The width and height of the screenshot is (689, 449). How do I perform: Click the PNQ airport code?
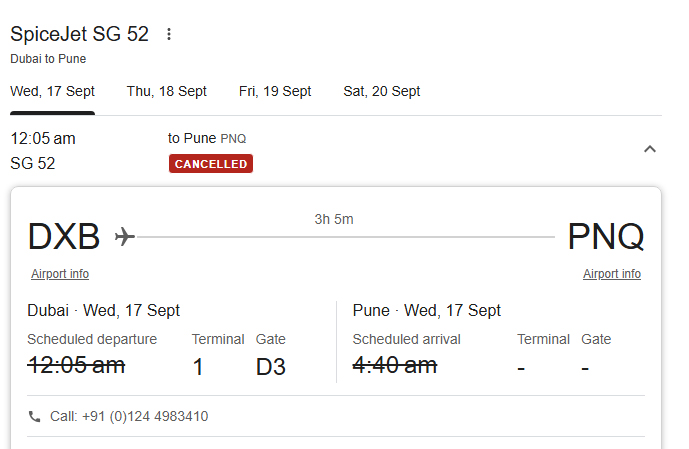coord(606,237)
